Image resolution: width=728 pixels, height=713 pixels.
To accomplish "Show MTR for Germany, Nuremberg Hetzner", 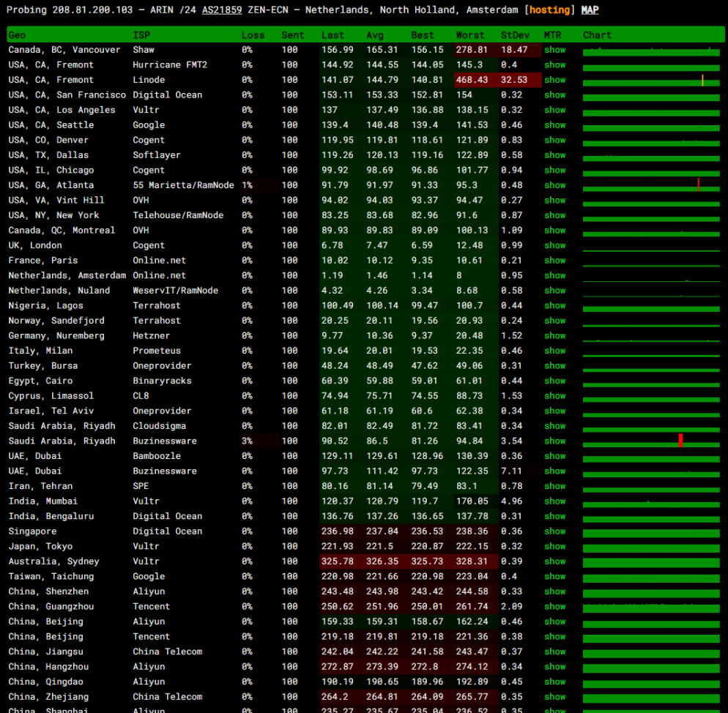I will tap(555, 335).
